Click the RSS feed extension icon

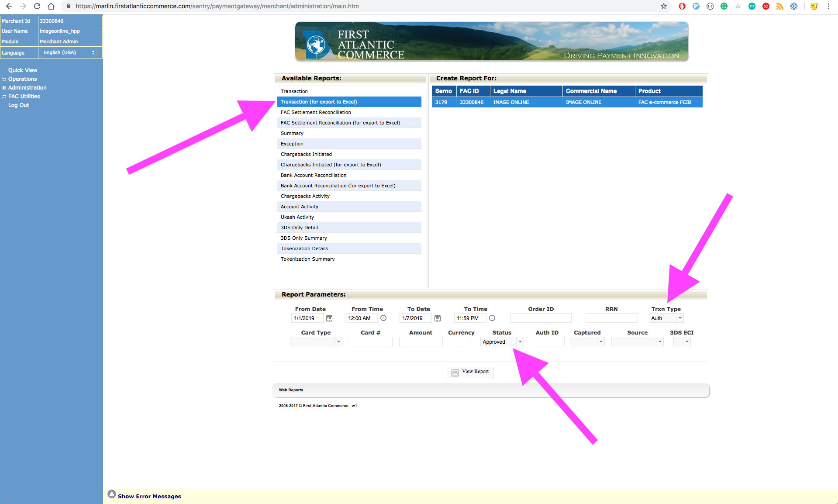click(x=780, y=6)
